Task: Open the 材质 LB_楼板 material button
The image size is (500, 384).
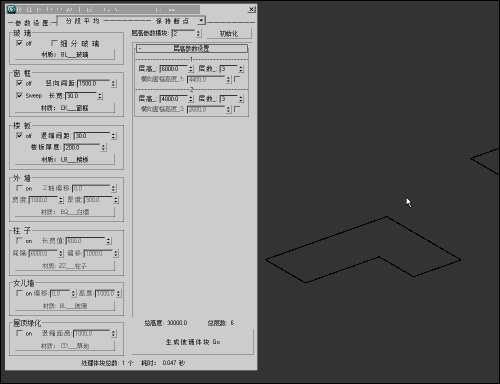Action: click(65, 160)
